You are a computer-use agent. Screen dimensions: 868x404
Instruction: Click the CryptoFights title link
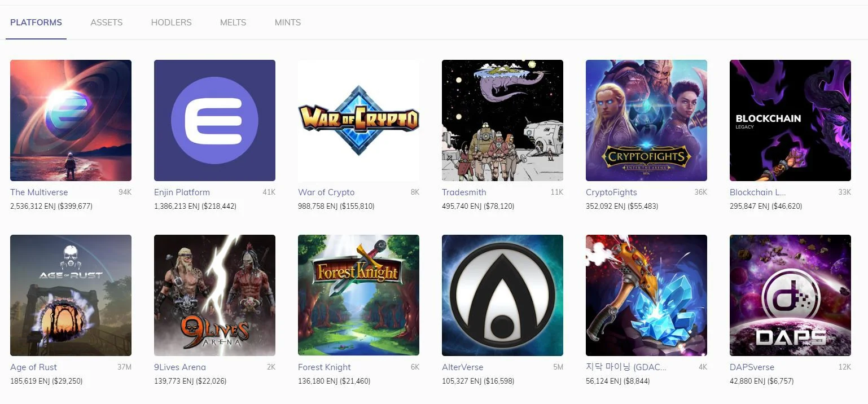point(611,192)
